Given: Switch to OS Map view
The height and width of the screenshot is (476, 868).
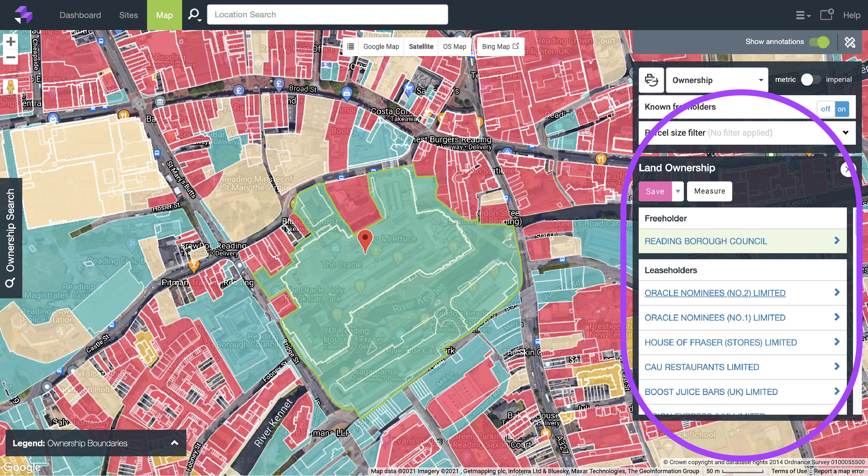Looking at the screenshot, I should [454, 47].
